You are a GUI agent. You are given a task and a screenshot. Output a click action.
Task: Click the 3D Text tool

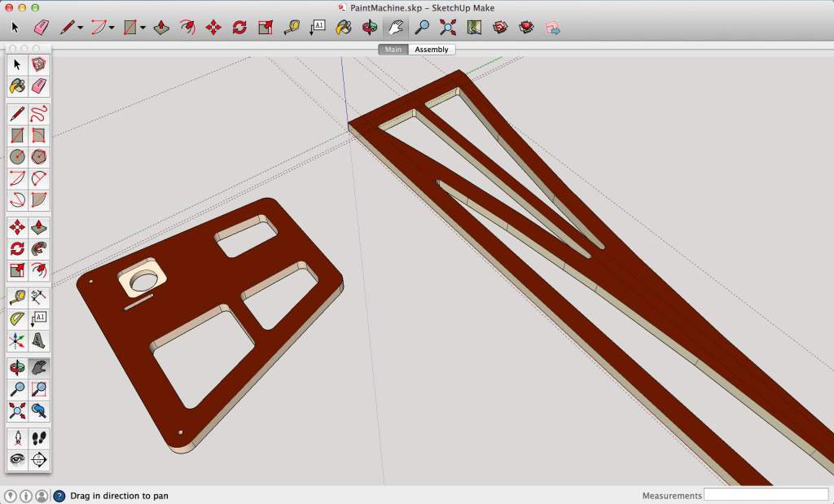tap(38, 340)
